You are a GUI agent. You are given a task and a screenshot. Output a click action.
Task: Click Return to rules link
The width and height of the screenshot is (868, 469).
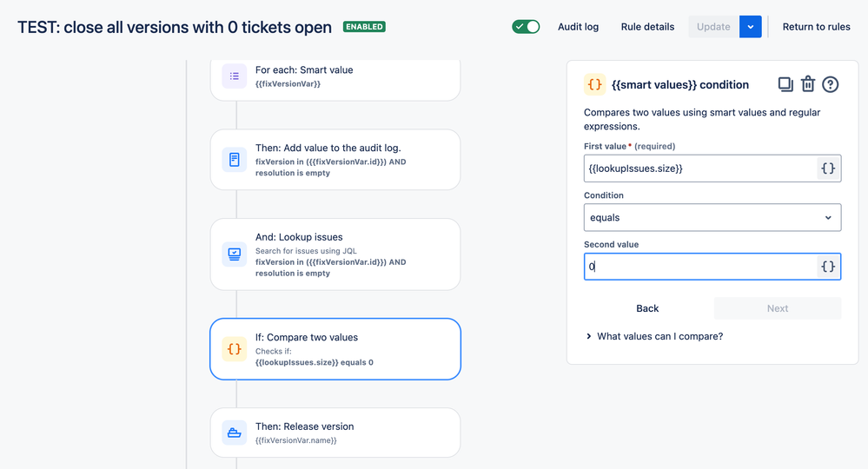click(816, 27)
